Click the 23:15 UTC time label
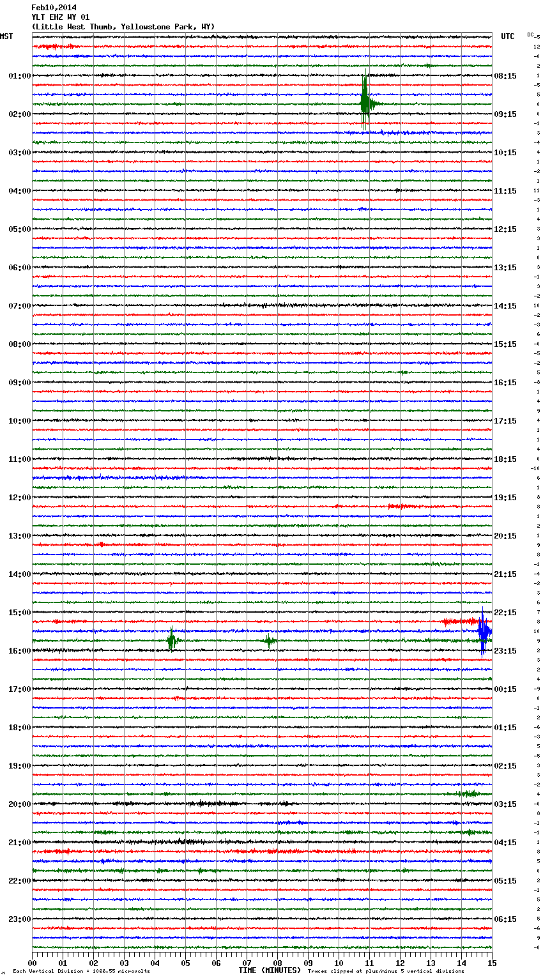 (x=505, y=651)
